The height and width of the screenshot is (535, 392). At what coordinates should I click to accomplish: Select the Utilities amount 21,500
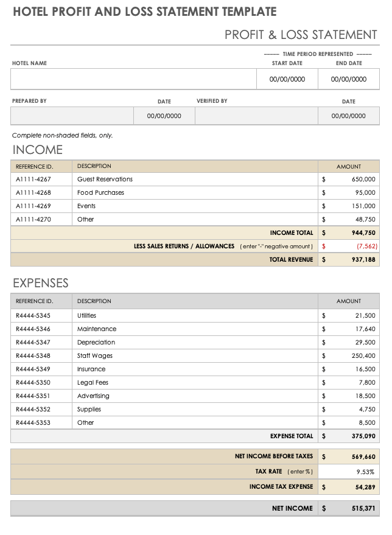pyautogui.click(x=365, y=316)
